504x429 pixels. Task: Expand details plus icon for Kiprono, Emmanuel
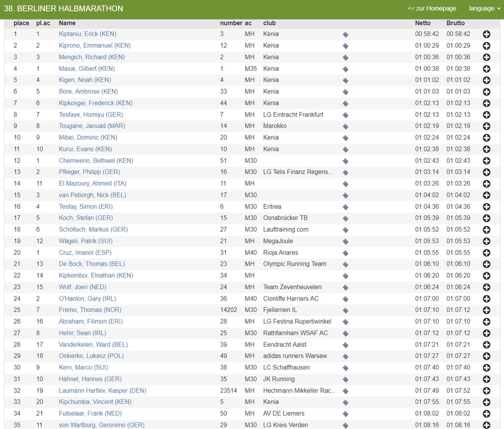point(487,46)
